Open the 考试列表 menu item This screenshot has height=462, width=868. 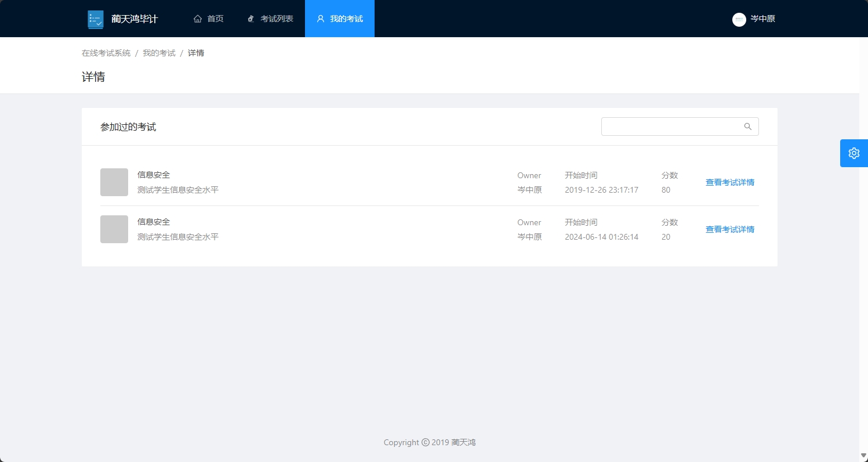point(270,19)
